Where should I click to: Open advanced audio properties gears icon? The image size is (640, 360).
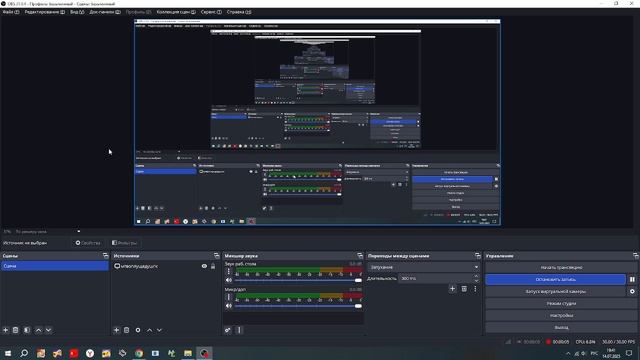coord(228,330)
